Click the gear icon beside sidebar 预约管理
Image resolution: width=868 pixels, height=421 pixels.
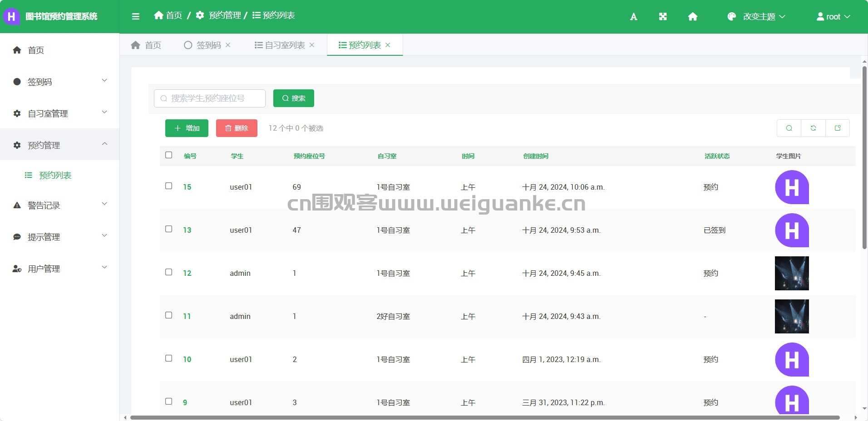pyautogui.click(x=17, y=145)
